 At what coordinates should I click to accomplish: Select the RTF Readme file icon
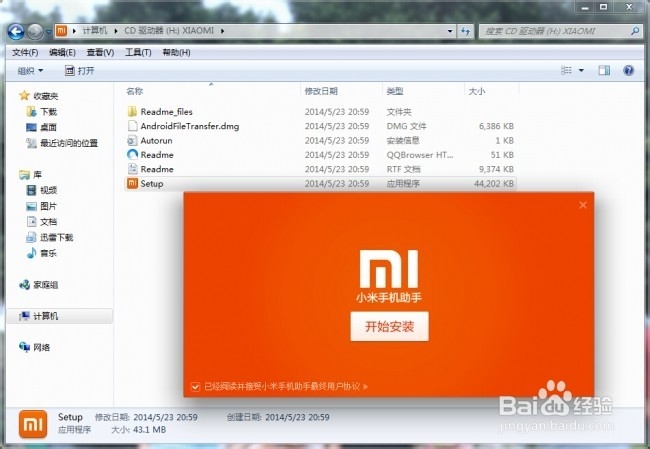pyautogui.click(x=132, y=169)
